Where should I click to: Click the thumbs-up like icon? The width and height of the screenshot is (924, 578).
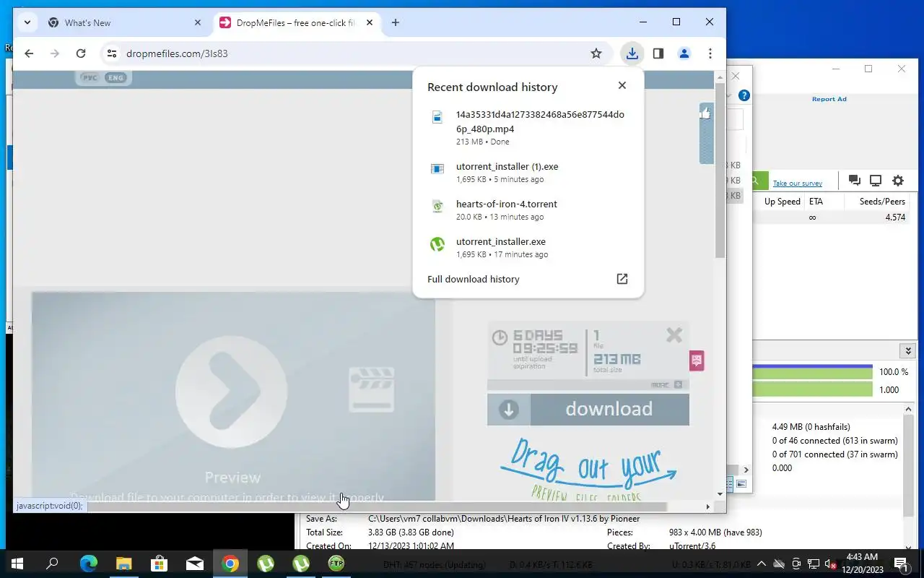pos(705,113)
